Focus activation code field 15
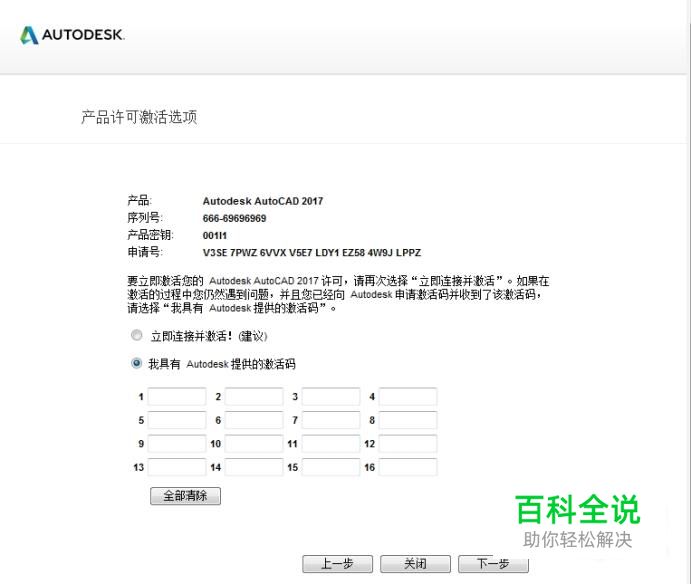Screen dimensions: 691x584 click(x=331, y=467)
